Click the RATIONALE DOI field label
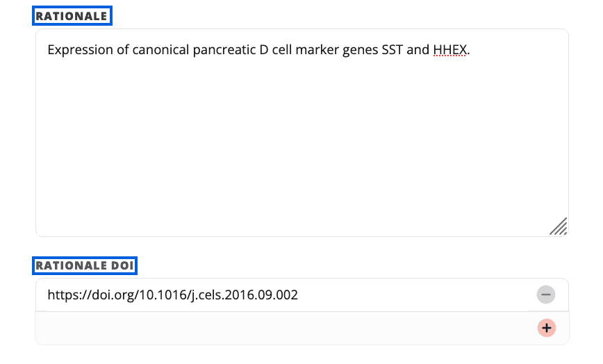The height and width of the screenshot is (364, 603). (x=85, y=265)
